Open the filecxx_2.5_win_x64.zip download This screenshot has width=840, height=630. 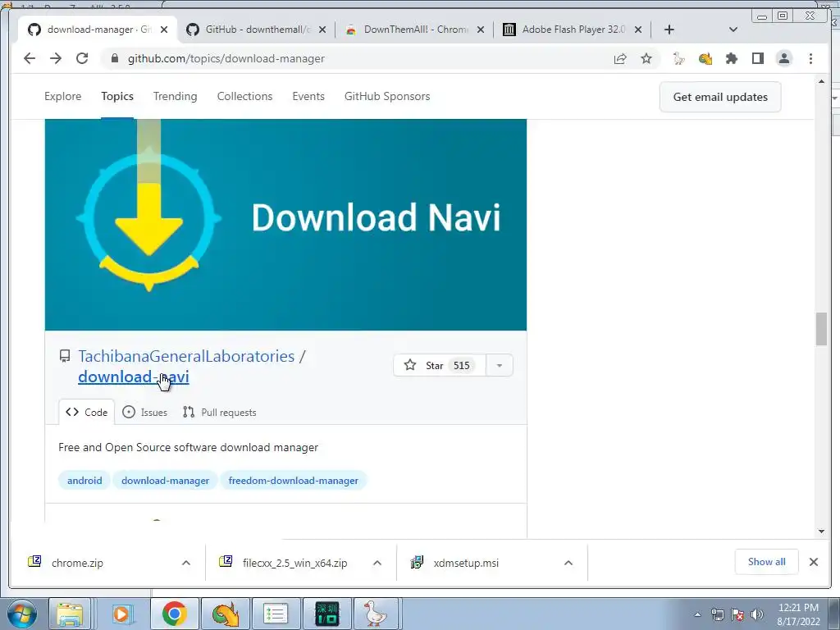point(294,563)
